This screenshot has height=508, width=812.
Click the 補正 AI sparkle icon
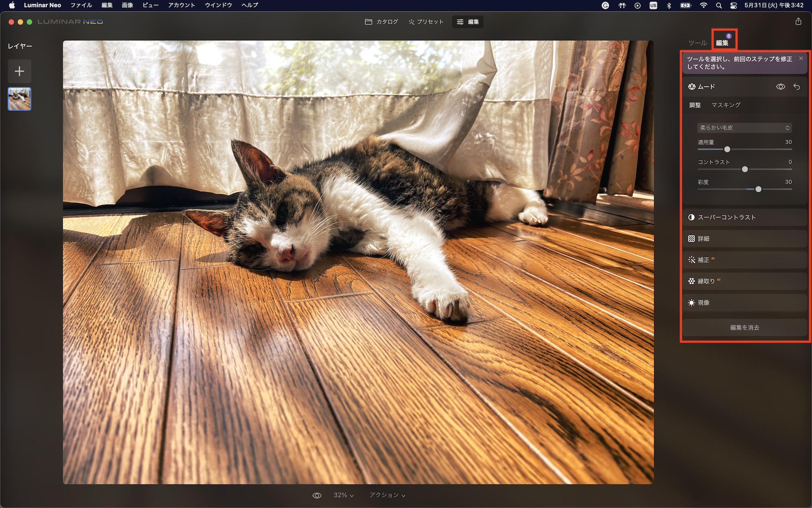(691, 260)
